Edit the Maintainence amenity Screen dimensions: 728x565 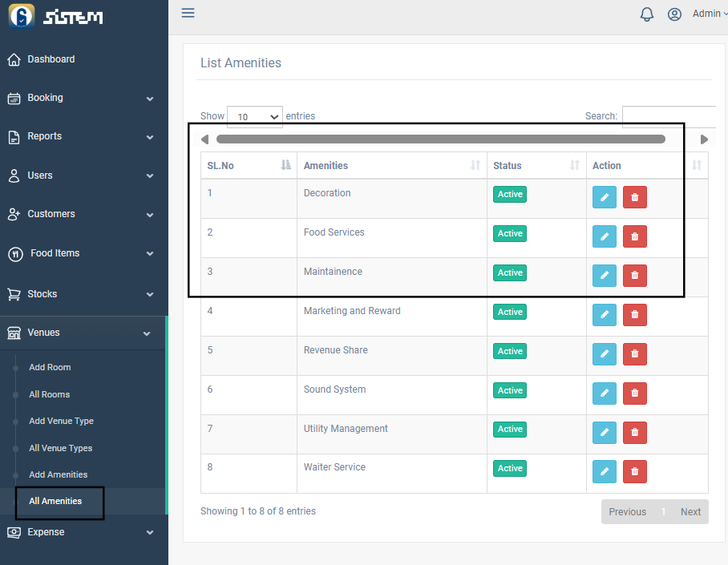pyautogui.click(x=604, y=276)
